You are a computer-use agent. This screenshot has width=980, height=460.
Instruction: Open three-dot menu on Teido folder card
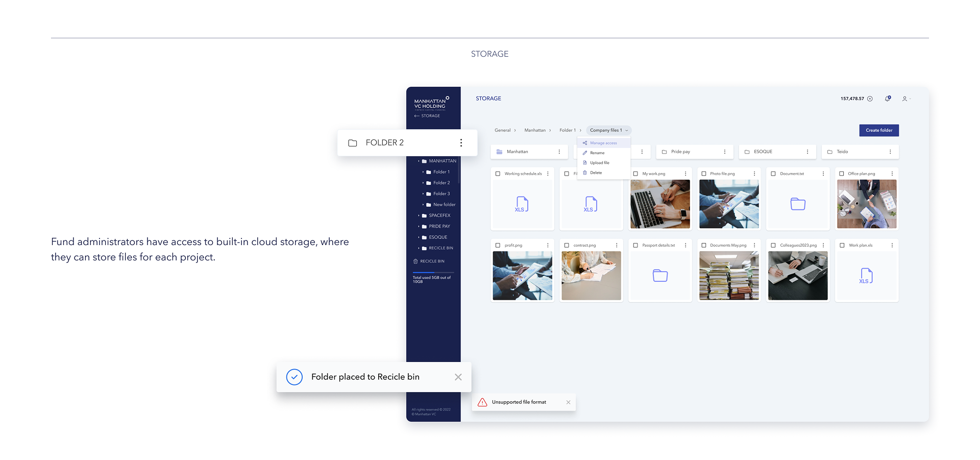tap(890, 152)
